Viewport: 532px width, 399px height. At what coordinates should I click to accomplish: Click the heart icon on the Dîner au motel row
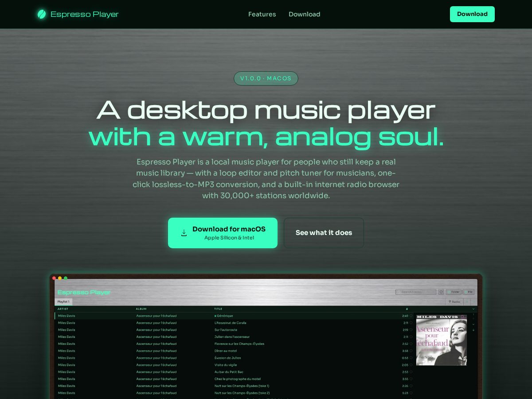click(411, 351)
